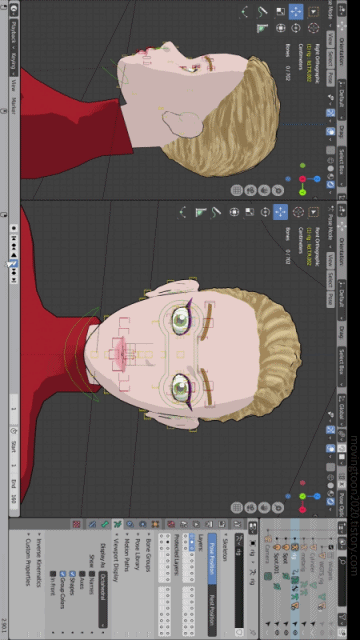The image size is (360, 640).
Task: Click the Pose Position button
Action: [212, 560]
